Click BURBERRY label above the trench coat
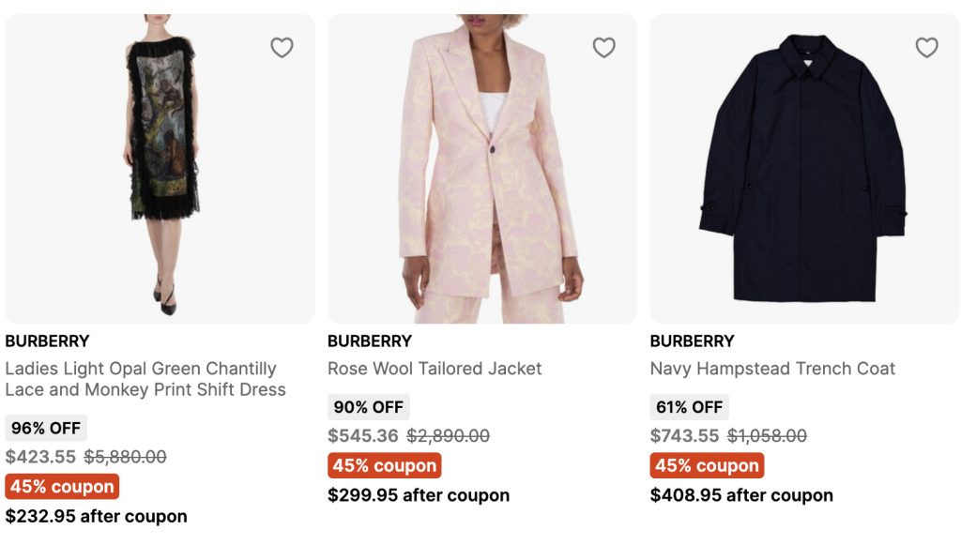Screen dimensions: 961x560 [x=692, y=341]
